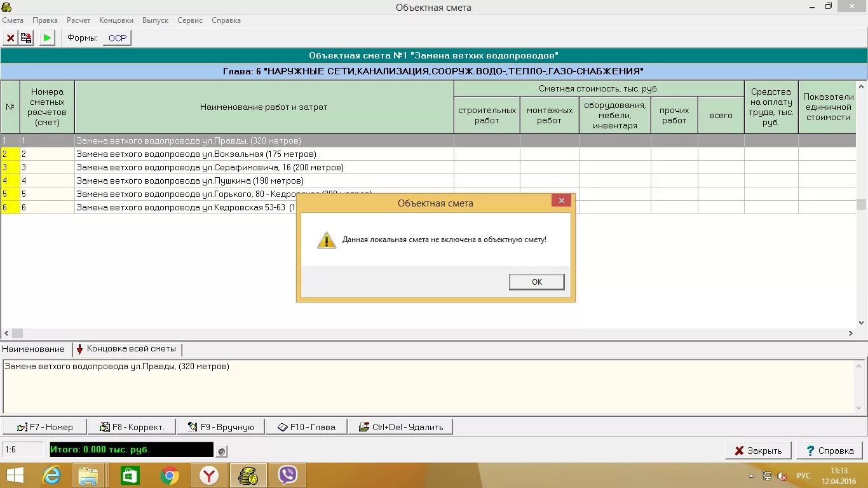Click the green play arrow icon
The height and width of the screenshot is (488, 868).
[x=47, y=38]
